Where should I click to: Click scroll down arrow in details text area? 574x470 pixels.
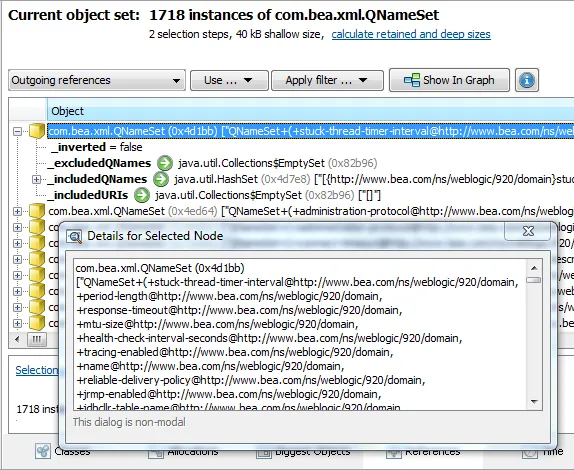click(534, 402)
